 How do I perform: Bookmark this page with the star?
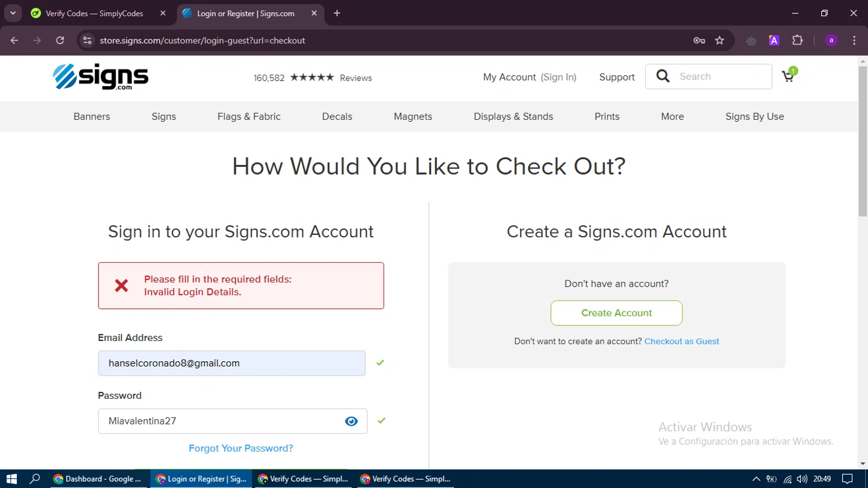(719, 41)
